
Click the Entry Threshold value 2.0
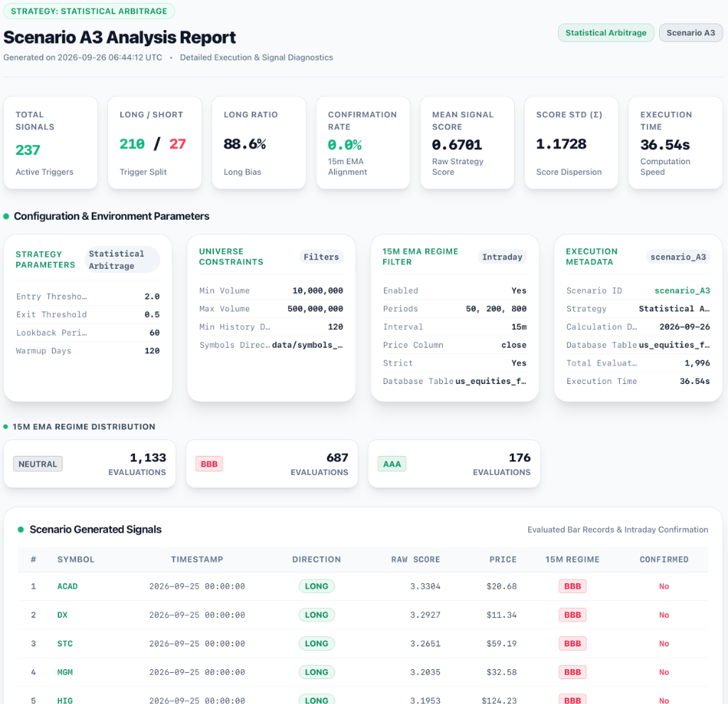pyautogui.click(x=152, y=297)
